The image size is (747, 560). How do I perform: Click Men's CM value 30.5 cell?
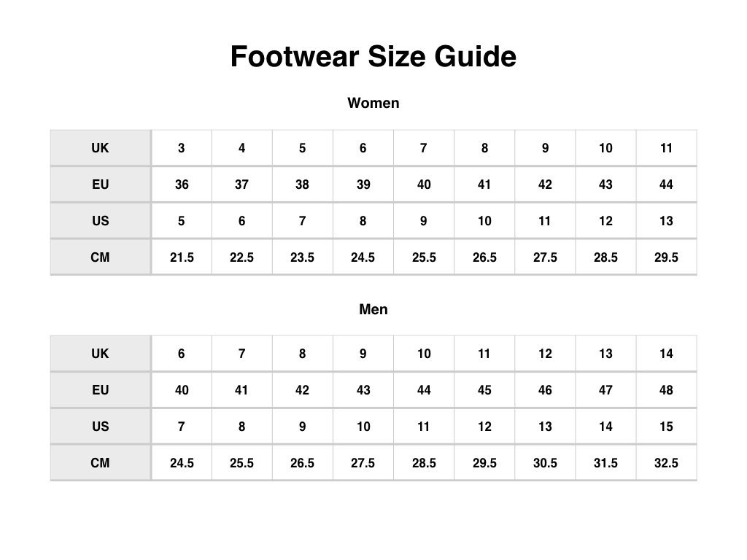[x=545, y=463]
